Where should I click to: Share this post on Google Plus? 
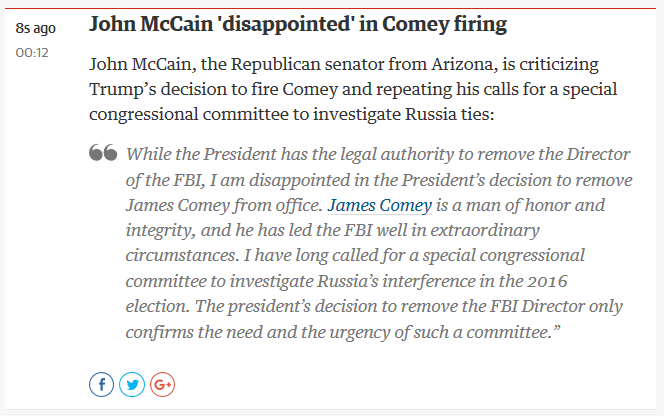pos(163,385)
